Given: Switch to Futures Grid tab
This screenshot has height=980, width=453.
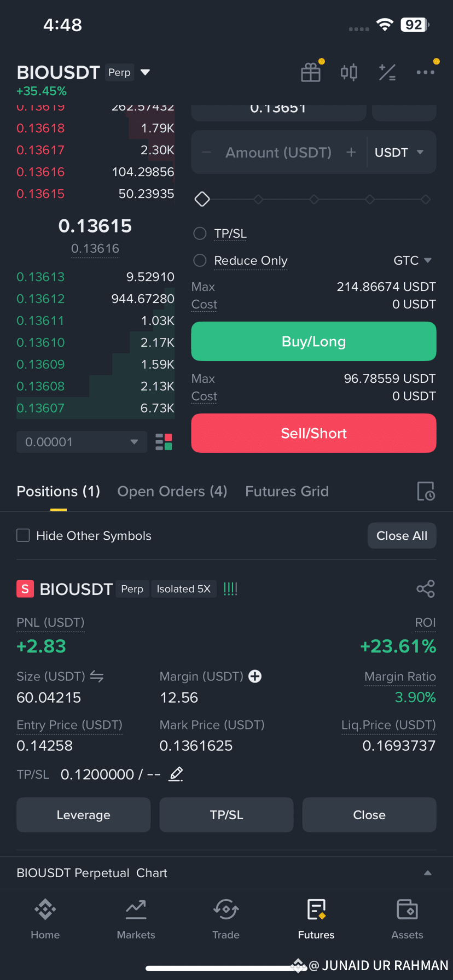Looking at the screenshot, I should (x=287, y=491).
